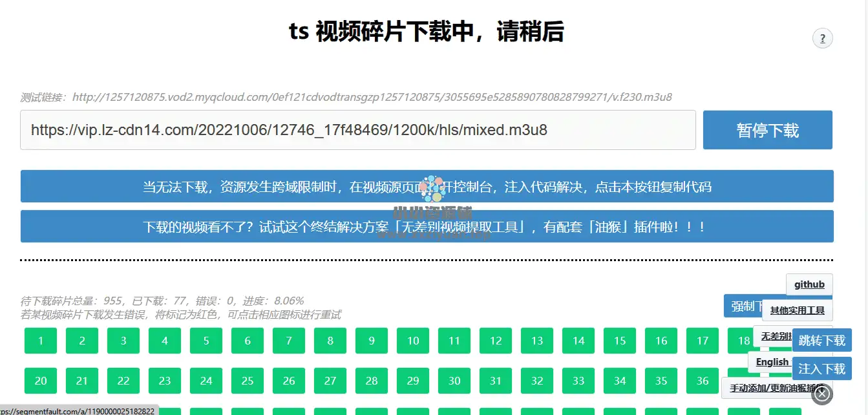Click video segment tile 1
Viewport: 868px width, 415px height.
pyautogui.click(x=41, y=341)
